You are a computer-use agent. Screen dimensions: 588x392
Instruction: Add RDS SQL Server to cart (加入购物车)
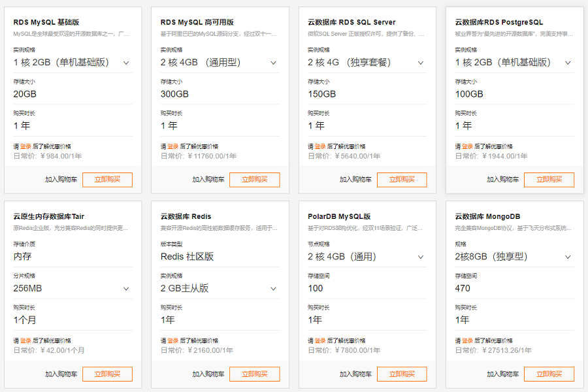click(355, 180)
